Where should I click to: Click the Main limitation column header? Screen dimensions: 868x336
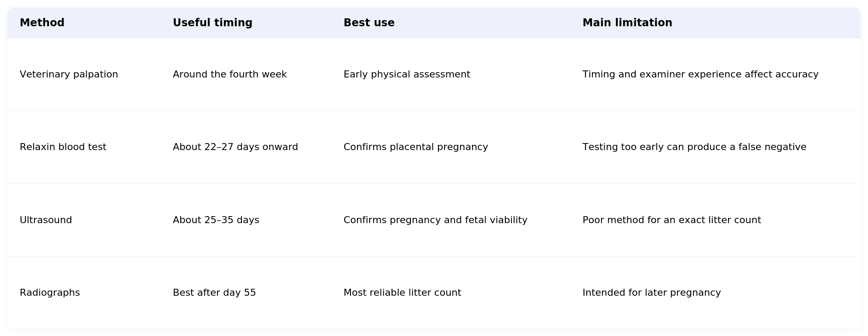click(x=627, y=23)
